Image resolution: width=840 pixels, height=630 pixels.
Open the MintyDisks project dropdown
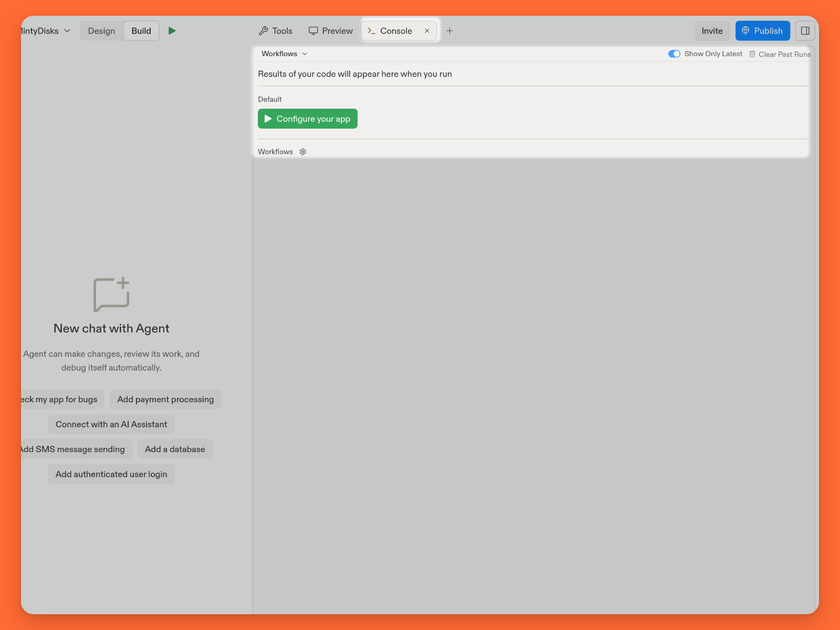tap(45, 31)
